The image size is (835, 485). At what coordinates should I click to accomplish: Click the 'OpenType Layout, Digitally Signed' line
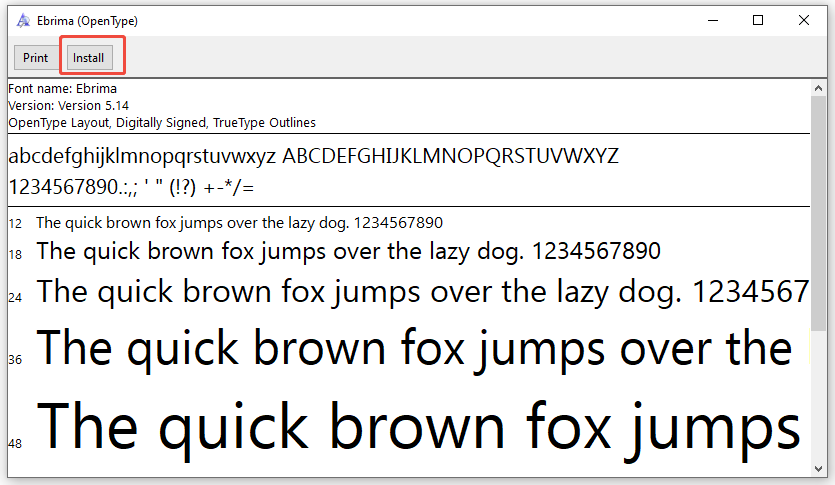(x=162, y=122)
